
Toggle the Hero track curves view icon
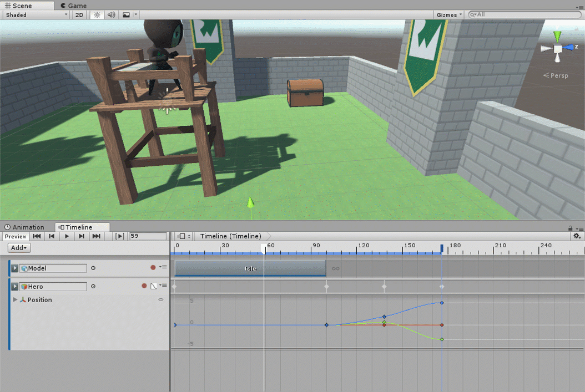pyautogui.click(x=153, y=286)
